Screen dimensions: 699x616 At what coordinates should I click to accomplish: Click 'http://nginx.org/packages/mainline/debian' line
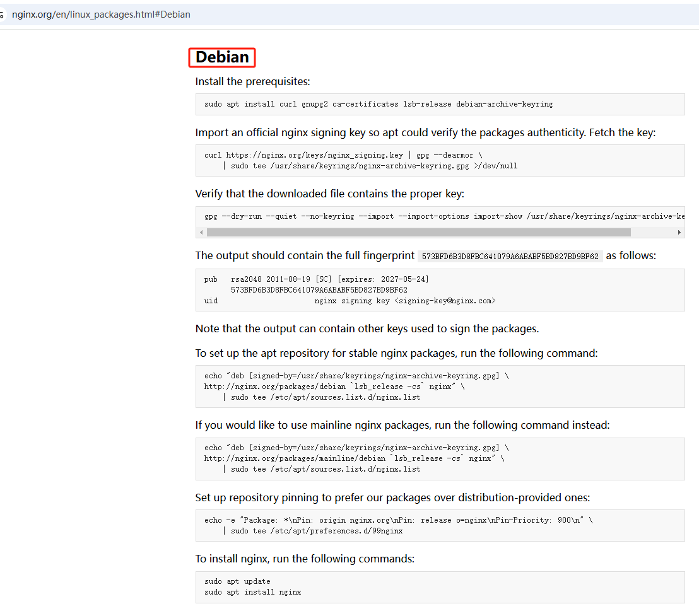tap(355, 458)
